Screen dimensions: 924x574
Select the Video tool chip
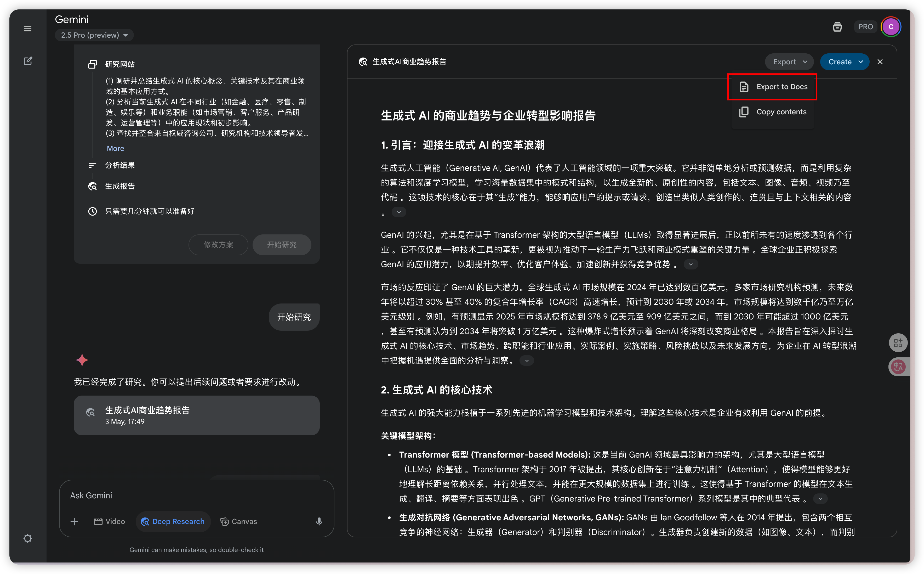click(x=110, y=522)
